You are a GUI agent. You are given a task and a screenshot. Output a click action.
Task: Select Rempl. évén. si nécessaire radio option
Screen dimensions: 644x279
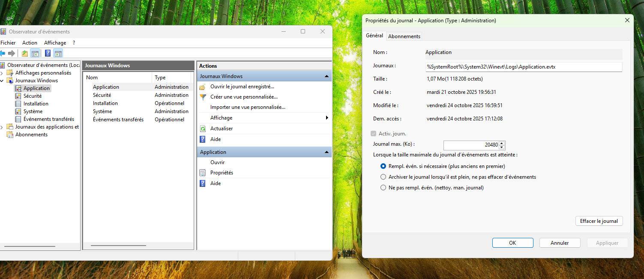tap(383, 166)
